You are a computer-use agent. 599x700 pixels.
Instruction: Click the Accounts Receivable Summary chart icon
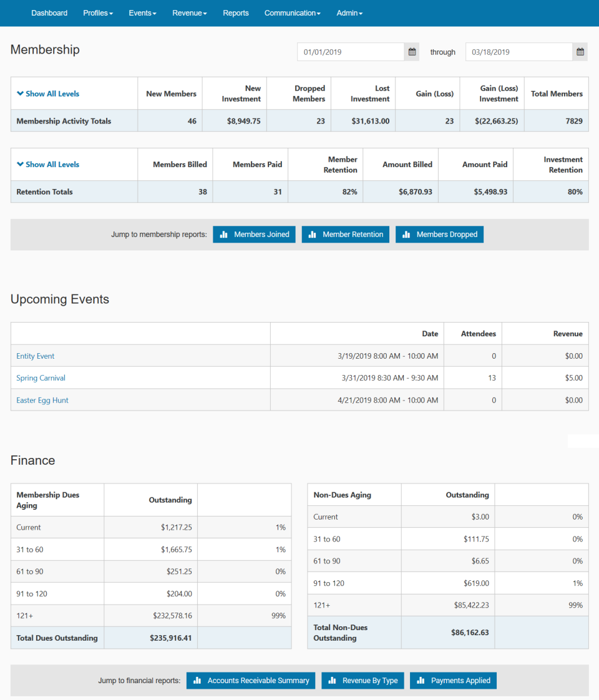pos(197,680)
